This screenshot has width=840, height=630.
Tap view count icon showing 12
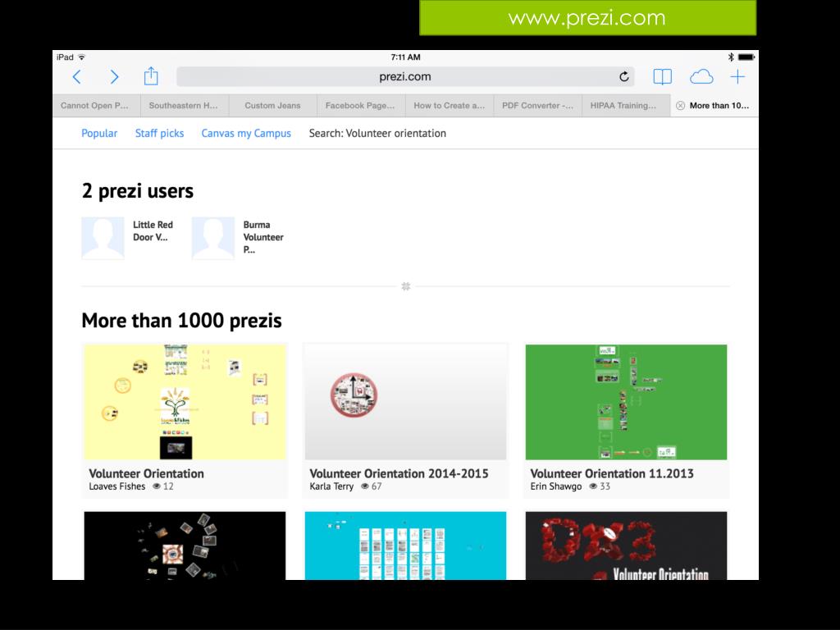click(x=157, y=486)
